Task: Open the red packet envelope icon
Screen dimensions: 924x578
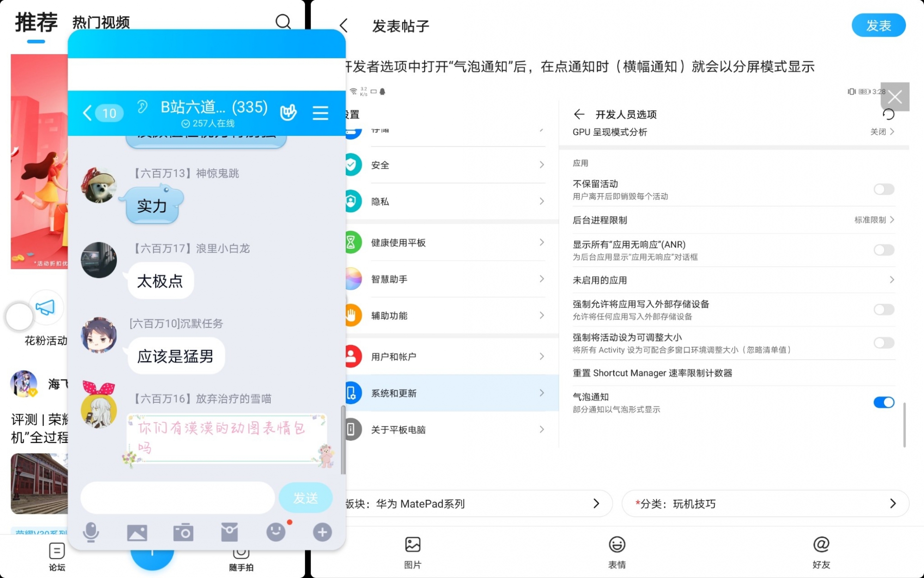Action: click(229, 532)
